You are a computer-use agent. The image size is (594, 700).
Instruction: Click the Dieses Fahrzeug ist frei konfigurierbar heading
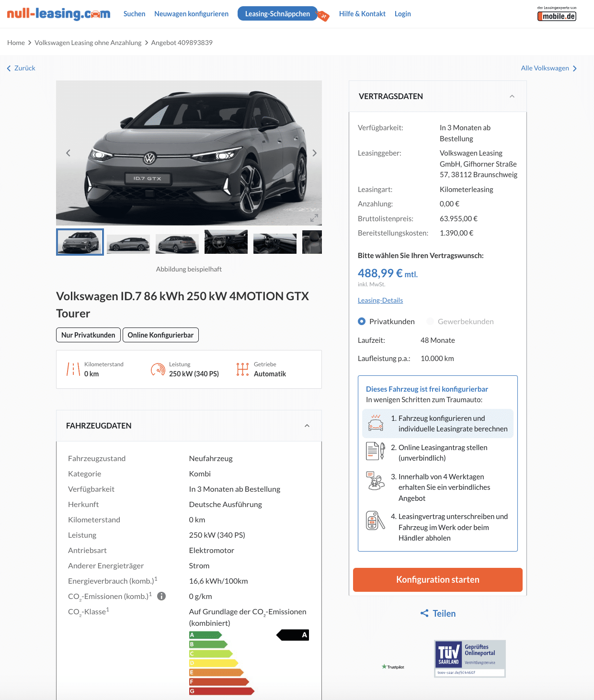427,389
